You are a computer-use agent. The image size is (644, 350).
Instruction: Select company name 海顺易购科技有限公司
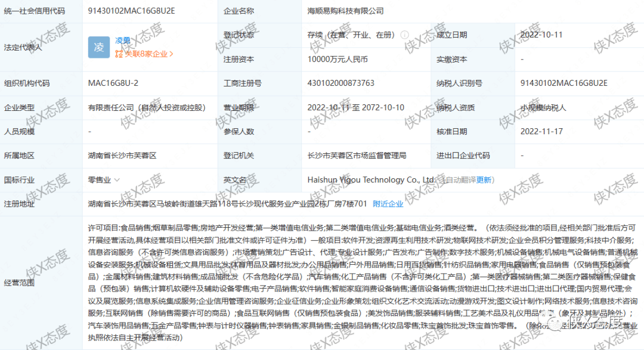coord(345,11)
